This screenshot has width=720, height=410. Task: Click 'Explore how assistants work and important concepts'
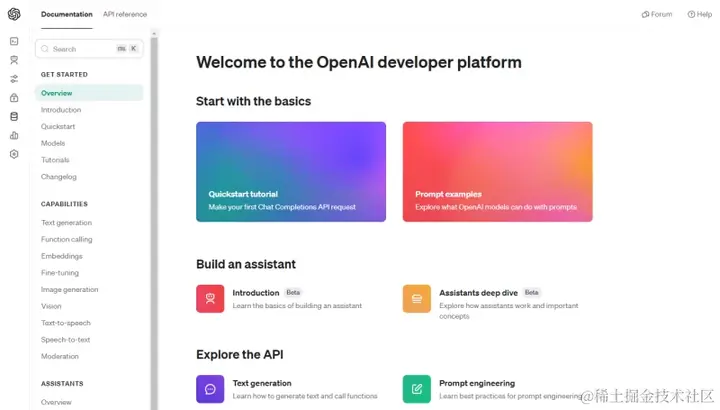coord(509,311)
